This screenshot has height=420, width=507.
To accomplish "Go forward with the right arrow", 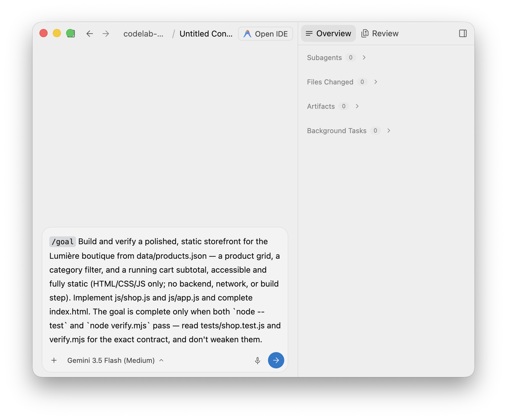I will 106,34.
